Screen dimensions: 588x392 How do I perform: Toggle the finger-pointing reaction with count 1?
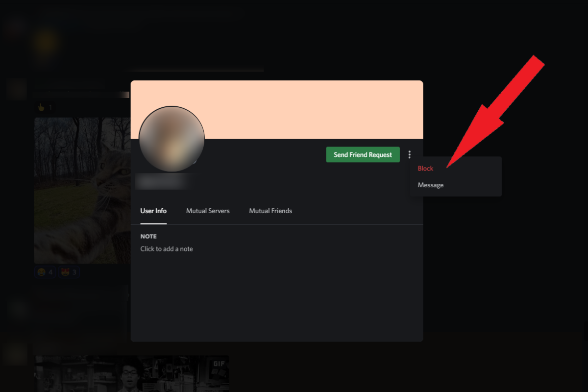(x=45, y=107)
